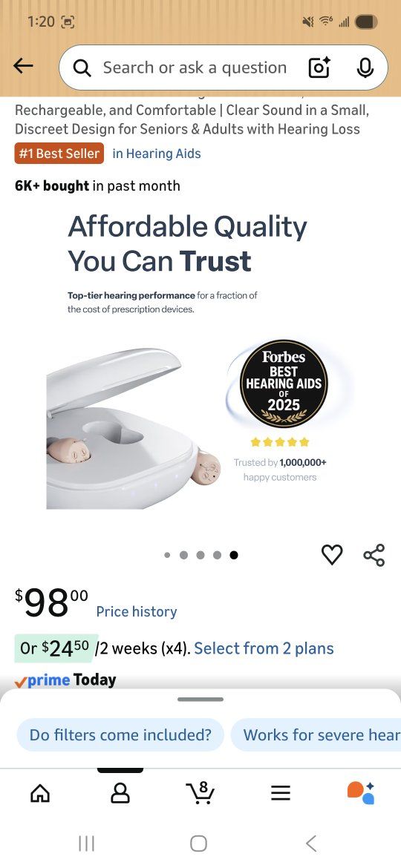
Task: Open the Price history link
Action: click(x=136, y=612)
